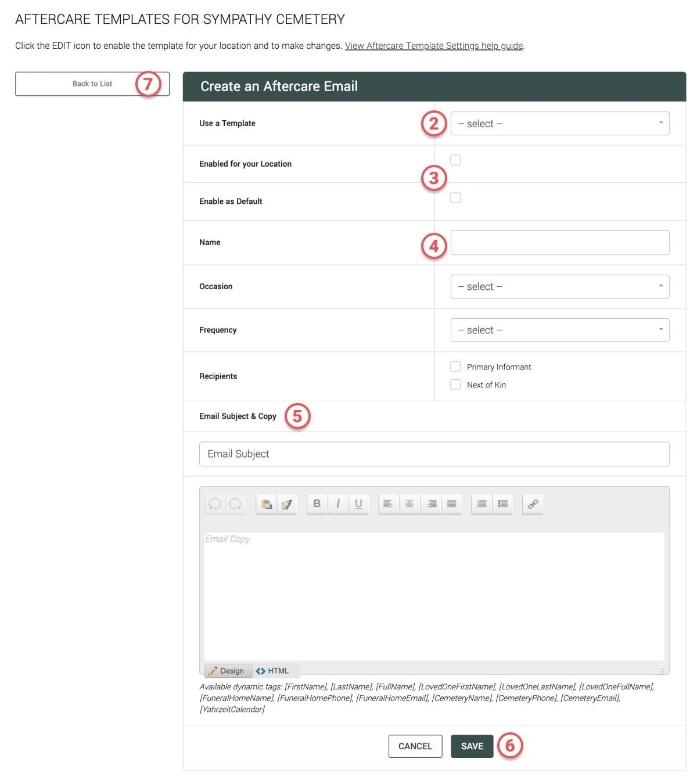
Task: Click the Email Subject input field
Action: point(434,454)
